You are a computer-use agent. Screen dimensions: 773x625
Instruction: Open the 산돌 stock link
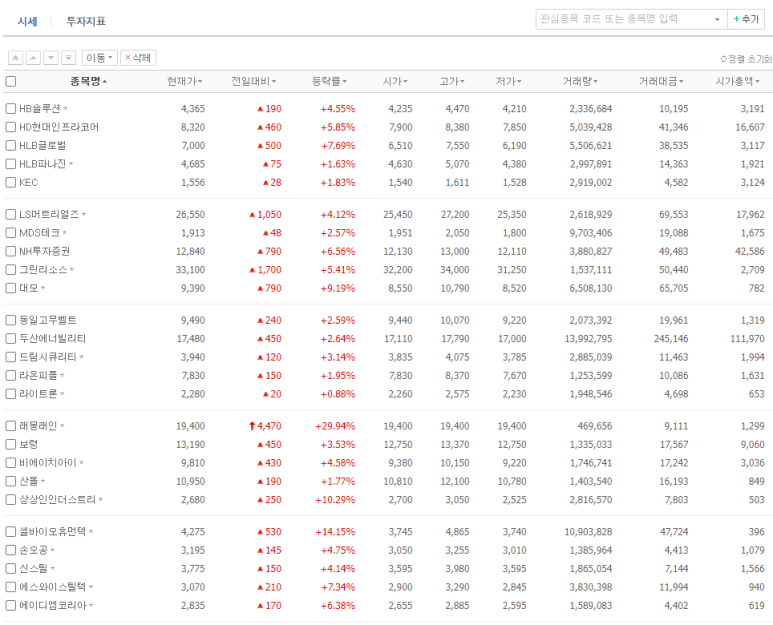pyautogui.click(x=29, y=482)
